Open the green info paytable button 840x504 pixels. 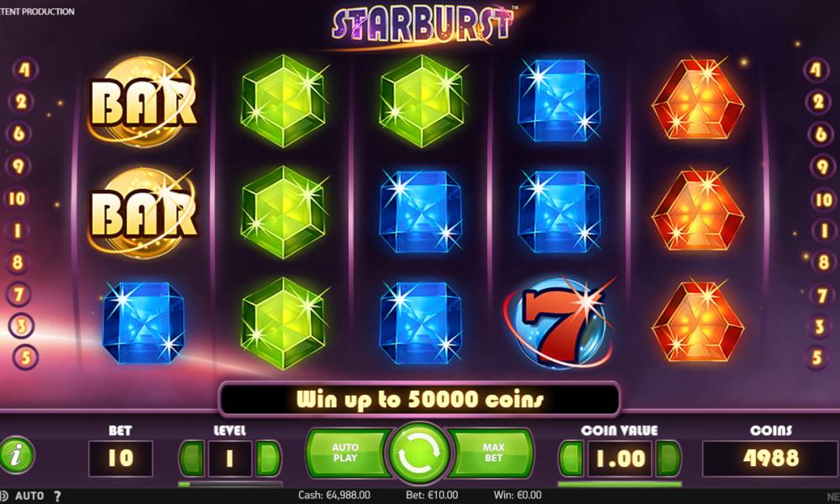click(x=17, y=455)
